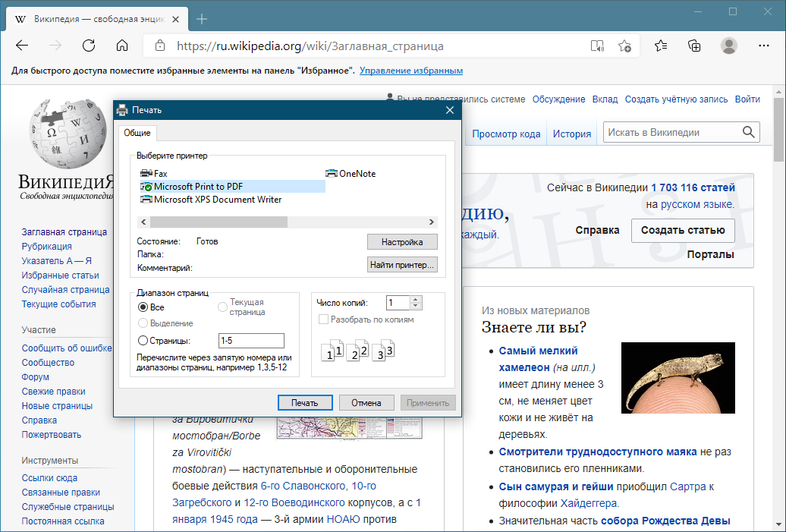Open the Вклад link
Image resolution: width=786 pixels, height=532 pixels.
[x=605, y=99]
